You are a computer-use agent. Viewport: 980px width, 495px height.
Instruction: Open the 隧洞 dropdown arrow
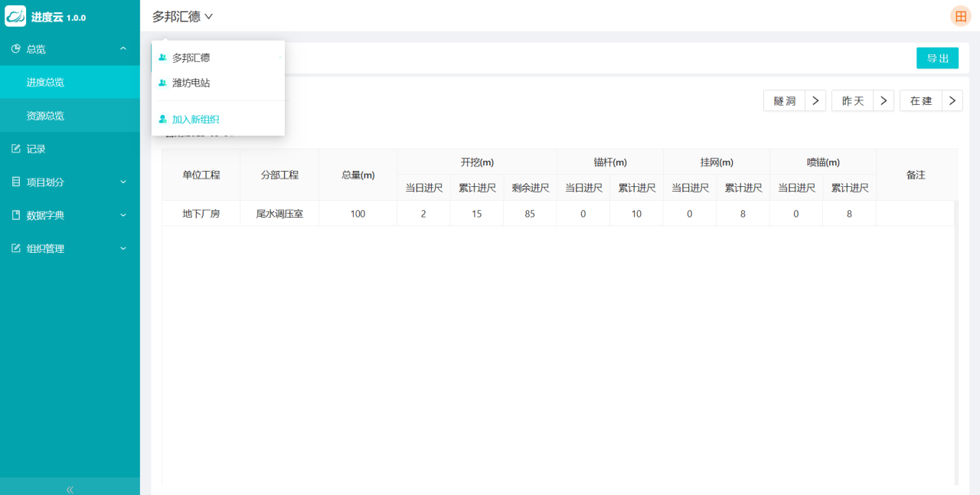click(815, 101)
